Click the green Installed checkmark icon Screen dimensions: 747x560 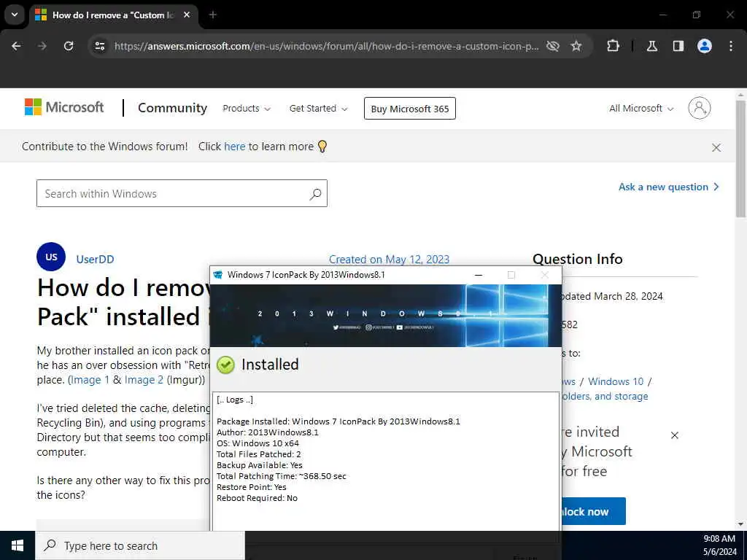[x=225, y=365]
